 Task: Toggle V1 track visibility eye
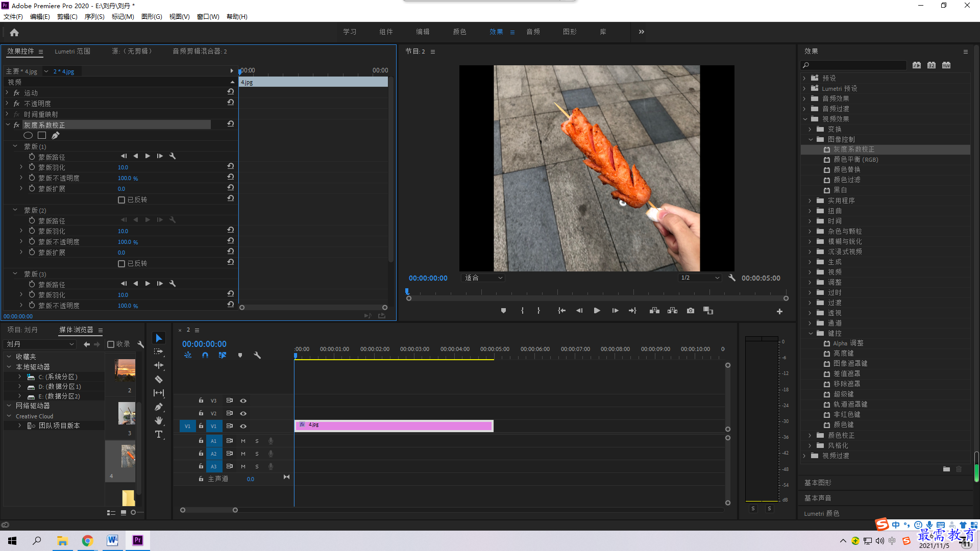point(243,427)
